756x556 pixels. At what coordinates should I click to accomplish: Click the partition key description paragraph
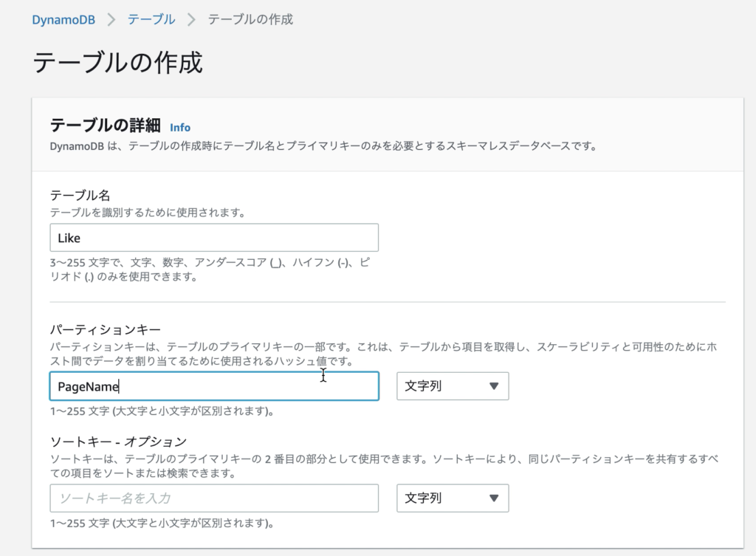click(383, 354)
